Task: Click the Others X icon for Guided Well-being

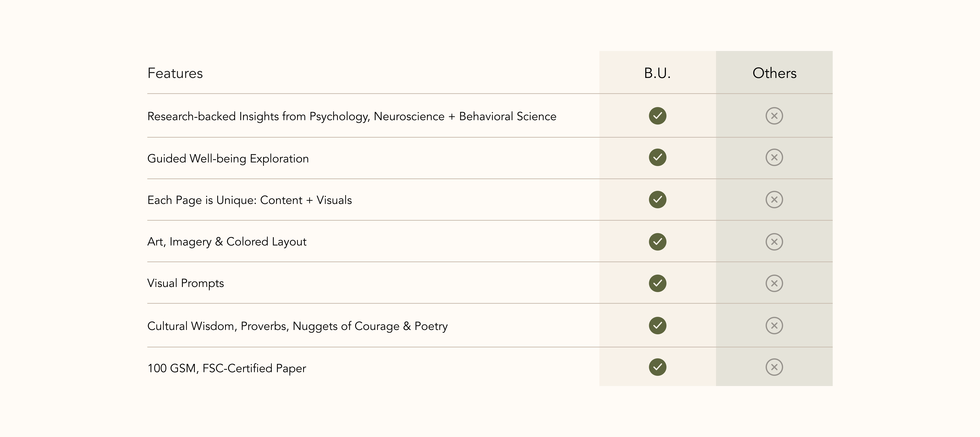Action: (774, 157)
